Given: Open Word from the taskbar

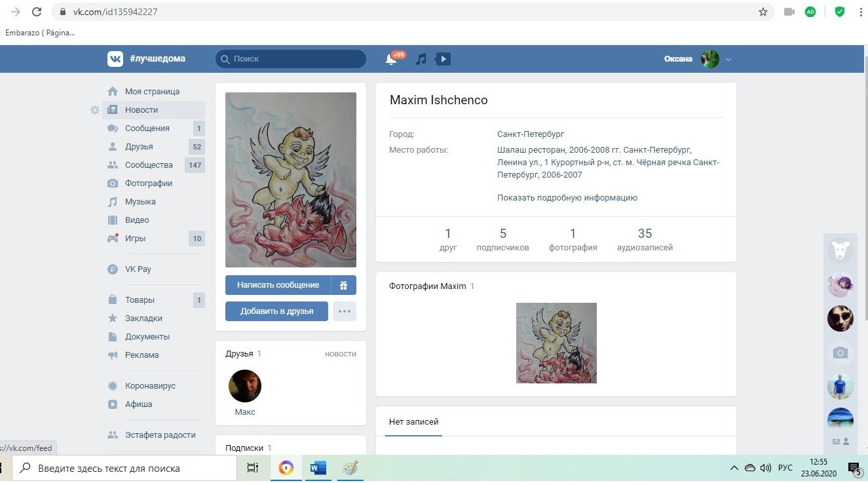Looking at the screenshot, I should pyautogui.click(x=318, y=469).
